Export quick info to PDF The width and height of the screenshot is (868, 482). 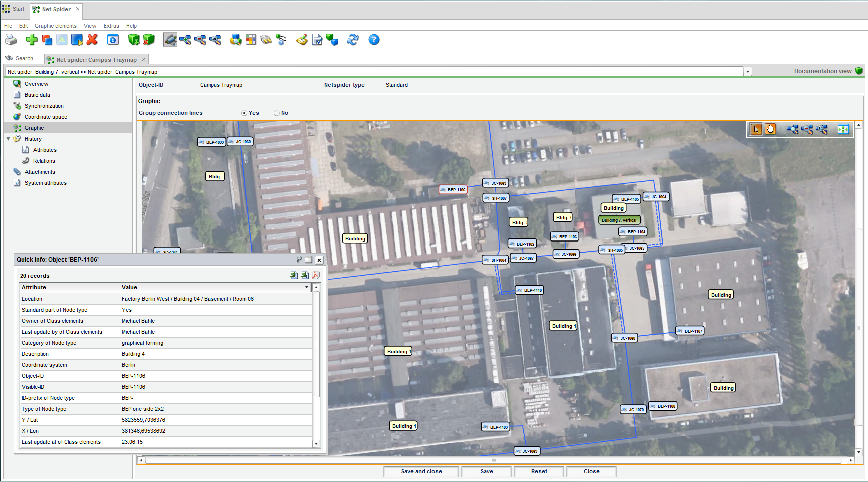[316, 275]
